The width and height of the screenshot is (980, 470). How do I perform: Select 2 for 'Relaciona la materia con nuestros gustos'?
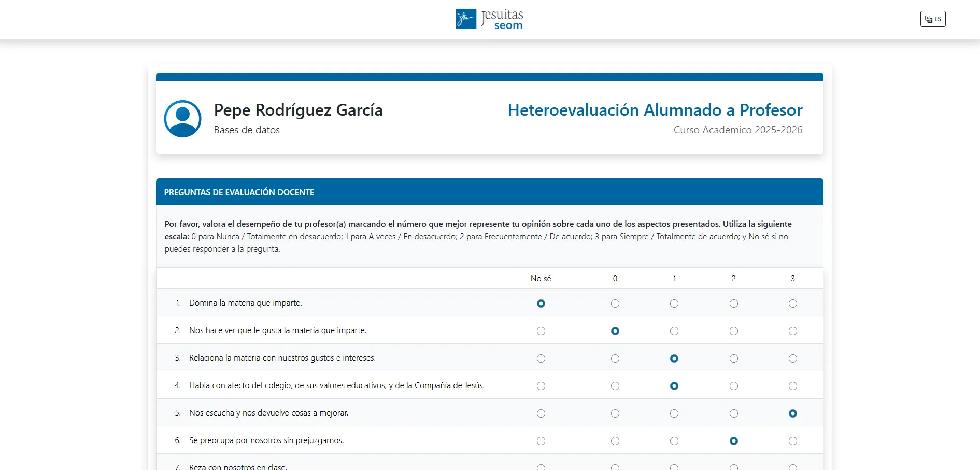(734, 358)
